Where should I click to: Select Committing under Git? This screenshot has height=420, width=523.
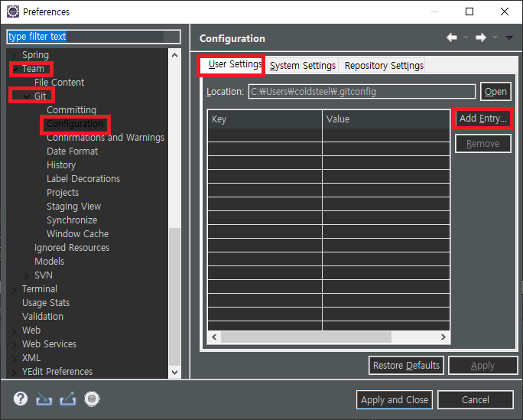71,110
